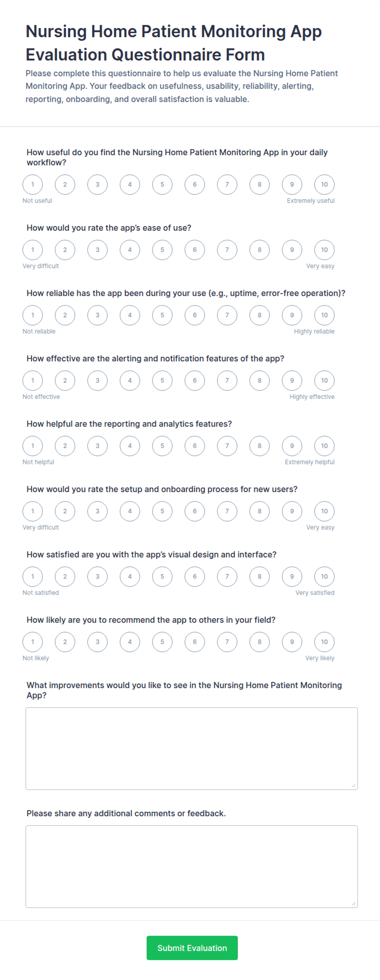Rate app usefulness as 10
Screen dimensions: 380x980
[324, 184]
